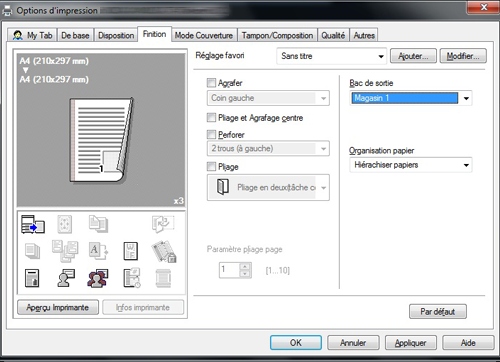Tick the Pliage et Agrafage centre checkbox
500x362 pixels.
[x=211, y=117]
